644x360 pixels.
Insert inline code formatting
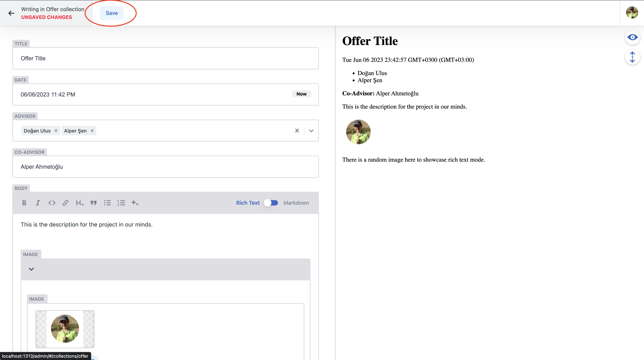pyautogui.click(x=52, y=203)
